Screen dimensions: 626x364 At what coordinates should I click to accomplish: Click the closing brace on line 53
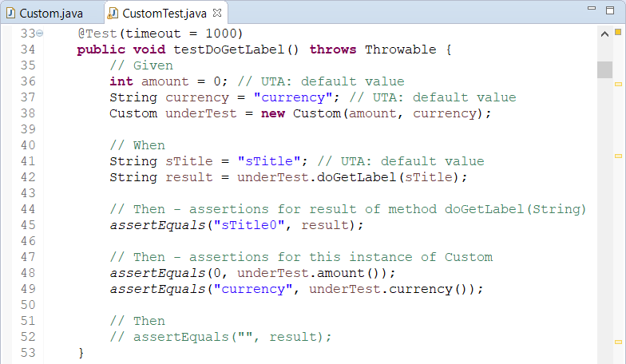point(81,353)
